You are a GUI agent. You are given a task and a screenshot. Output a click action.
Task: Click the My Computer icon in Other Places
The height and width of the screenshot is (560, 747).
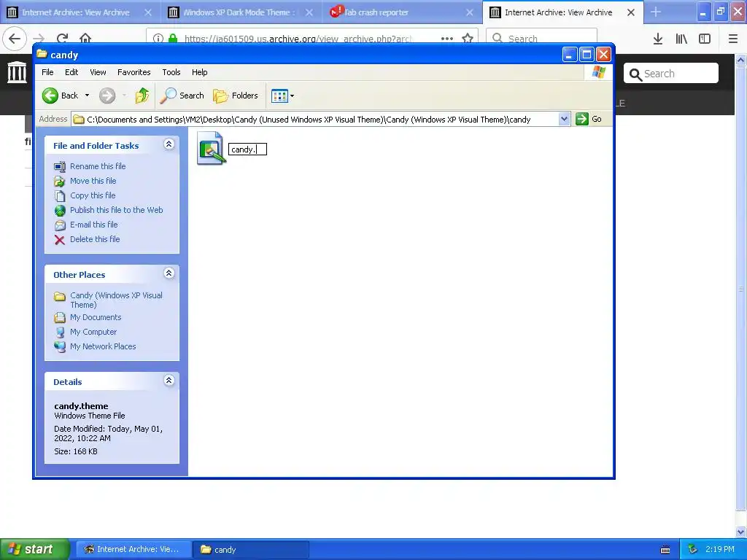[60, 332]
